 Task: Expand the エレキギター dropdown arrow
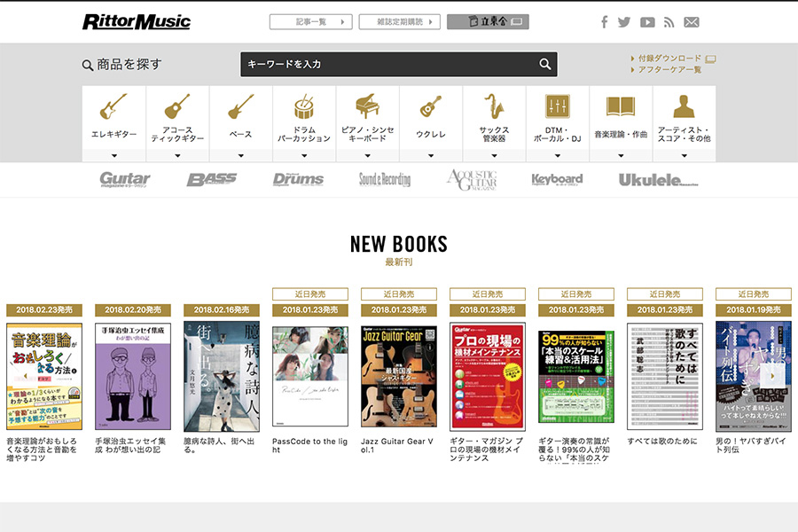click(114, 156)
